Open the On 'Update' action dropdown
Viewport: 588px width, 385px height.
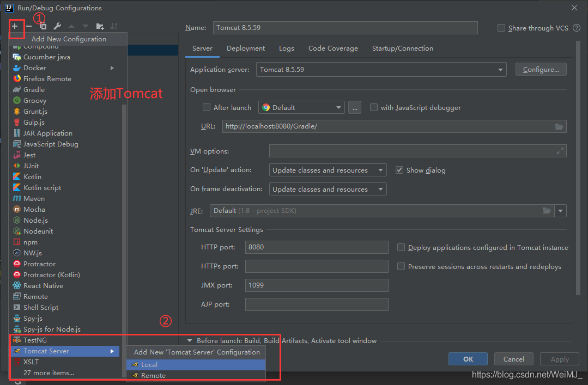click(x=328, y=170)
